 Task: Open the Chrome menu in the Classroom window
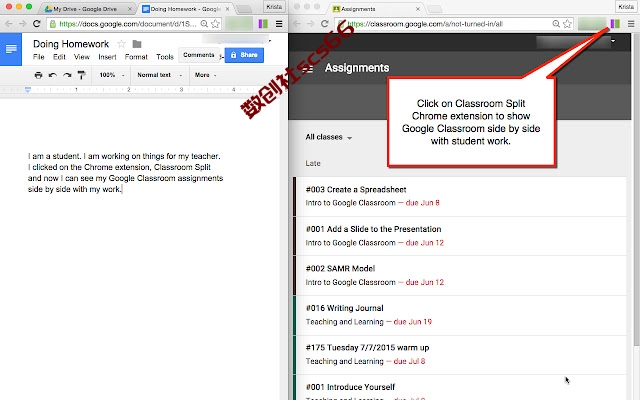click(x=631, y=24)
